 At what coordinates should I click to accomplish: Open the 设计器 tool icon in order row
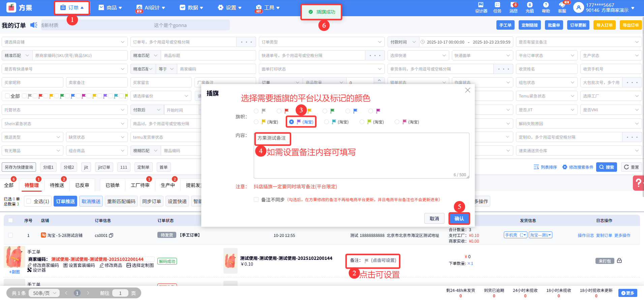pos(30,270)
